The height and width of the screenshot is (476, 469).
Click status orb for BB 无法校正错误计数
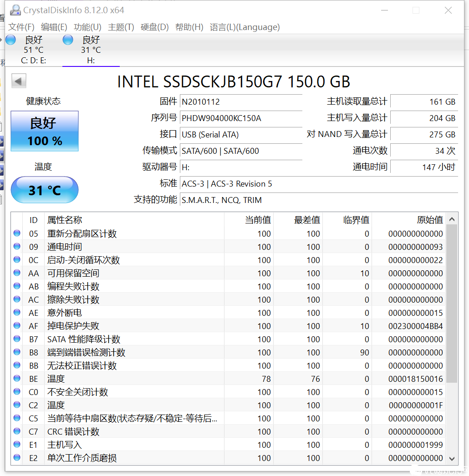(17, 365)
